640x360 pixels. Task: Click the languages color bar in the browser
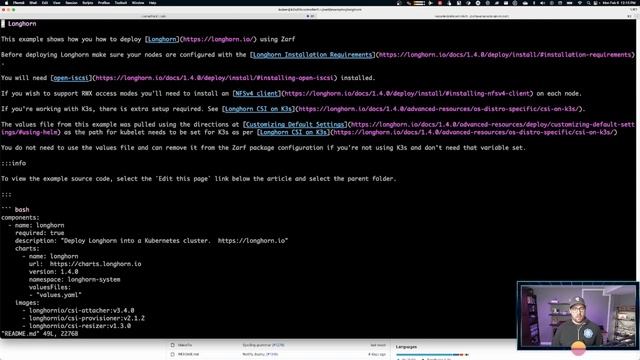pos(432,354)
